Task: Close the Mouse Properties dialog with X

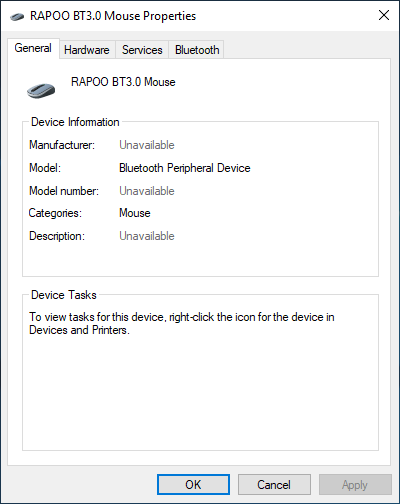Action: point(384,15)
